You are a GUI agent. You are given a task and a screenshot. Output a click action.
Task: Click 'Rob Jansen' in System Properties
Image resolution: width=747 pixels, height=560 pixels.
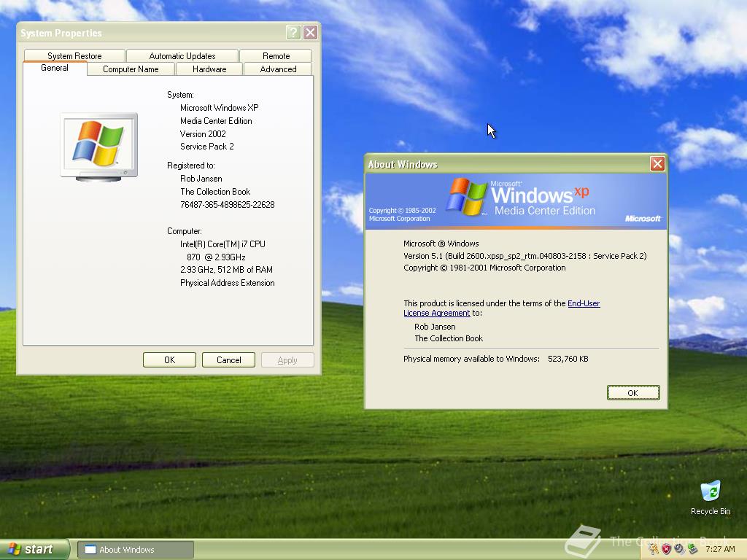coord(201,179)
